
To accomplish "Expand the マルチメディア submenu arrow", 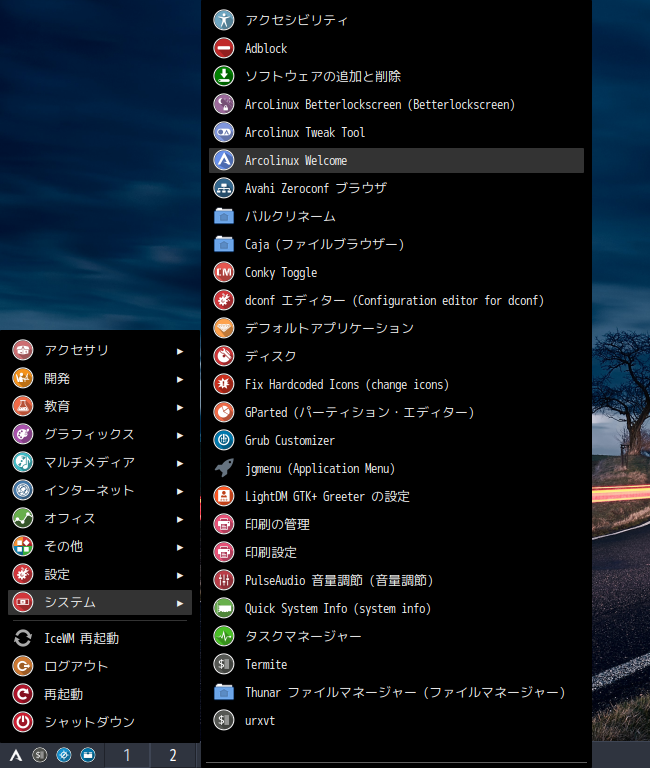I will tap(180, 463).
